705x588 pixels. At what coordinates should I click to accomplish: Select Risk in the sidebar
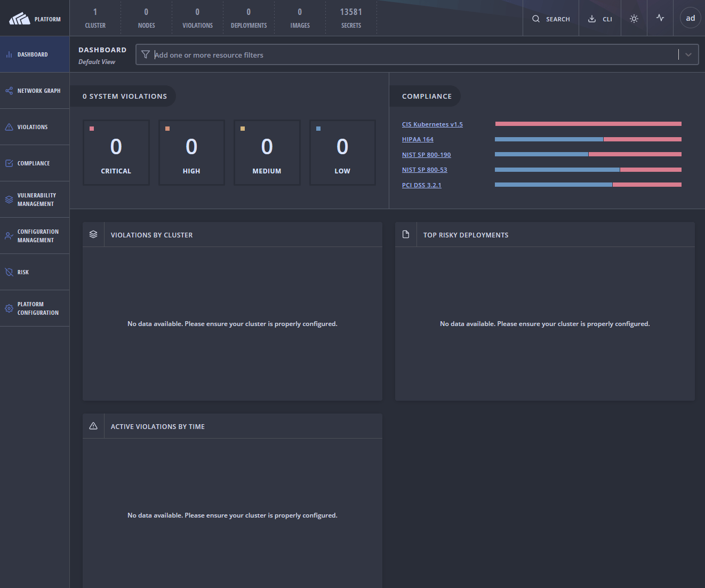35,272
